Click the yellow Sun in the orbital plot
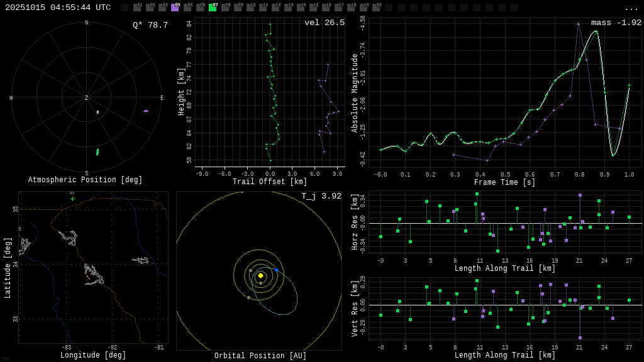The height and width of the screenshot is (362, 644). [260, 275]
